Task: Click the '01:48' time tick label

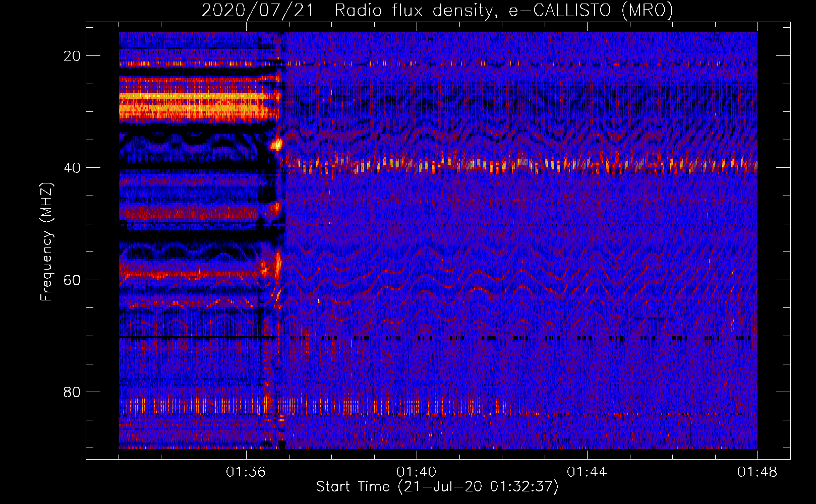Action: click(757, 472)
